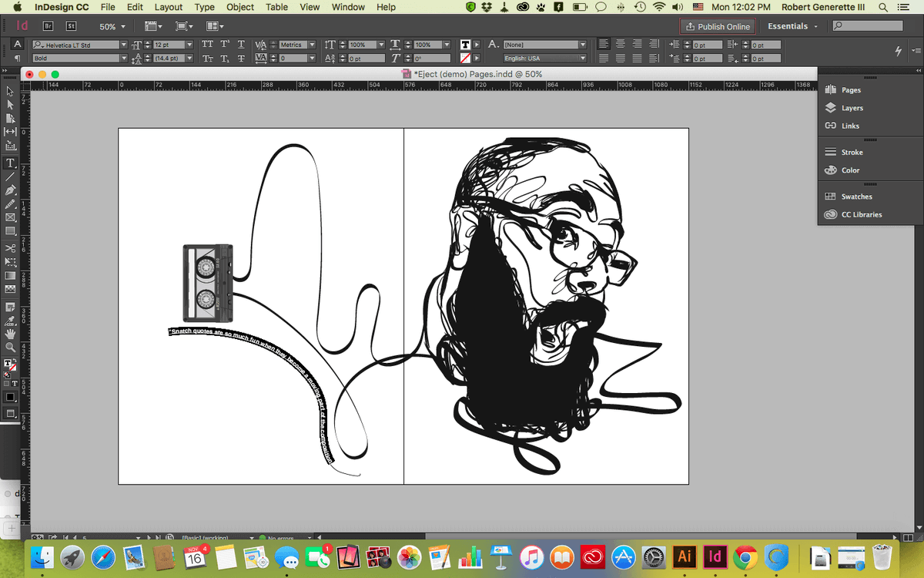This screenshot has width=924, height=578.
Task: Open Illustrator from the Dock
Action: pos(685,556)
